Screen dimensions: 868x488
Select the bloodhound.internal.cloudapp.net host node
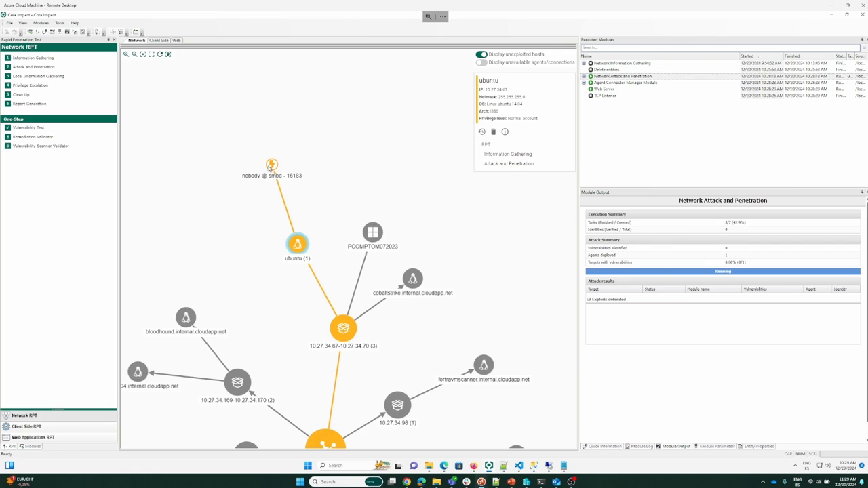point(186,317)
